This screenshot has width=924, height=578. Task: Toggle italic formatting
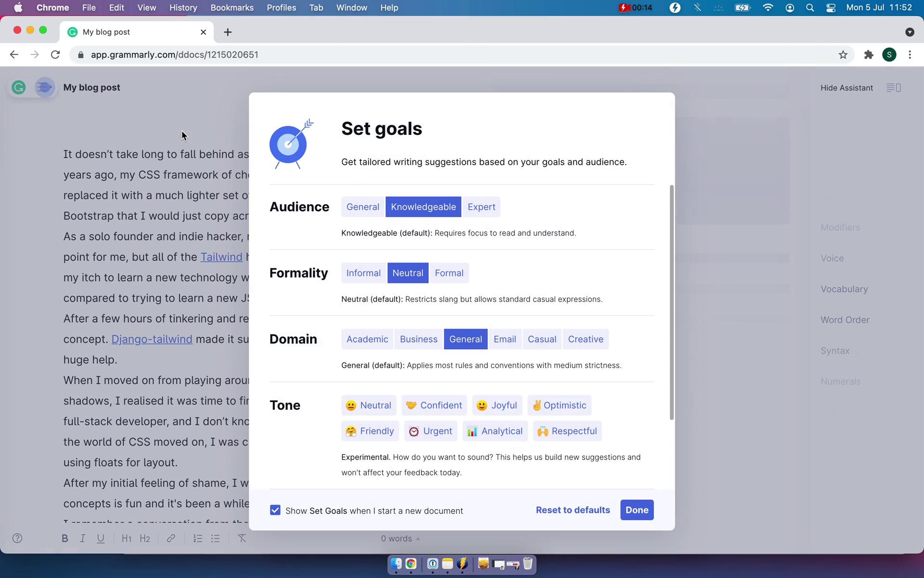click(83, 539)
